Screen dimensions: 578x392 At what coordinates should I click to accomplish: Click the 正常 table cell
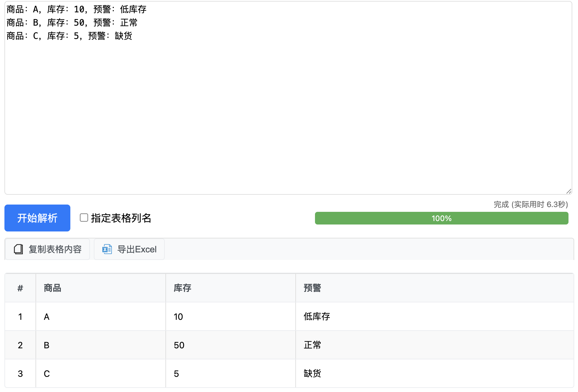point(434,345)
